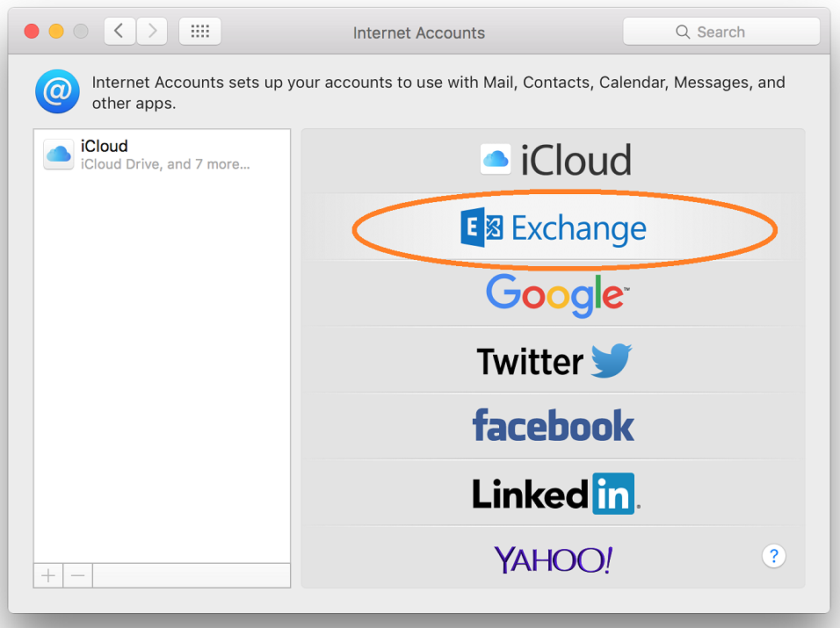Add an account with plus button
Image resolution: width=840 pixels, height=628 pixels.
[x=48, y=576]
